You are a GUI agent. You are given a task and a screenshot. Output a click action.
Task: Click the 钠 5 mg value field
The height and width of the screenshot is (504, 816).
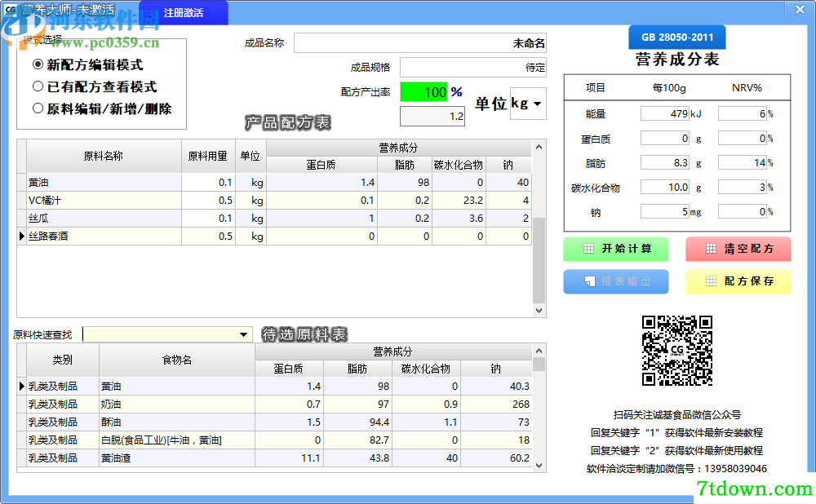point(665,212)
